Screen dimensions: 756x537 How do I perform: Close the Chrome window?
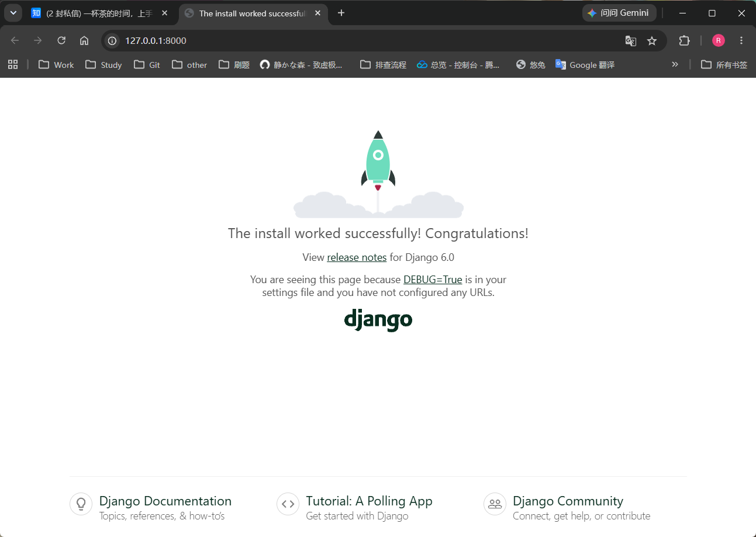point(741,13)
